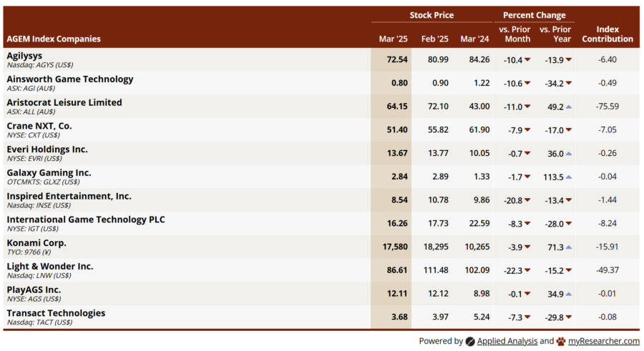Select Transact's Mar '25 price 3.68
The width and height of the screenshot is (644, 351).
[x=399, y=317]
